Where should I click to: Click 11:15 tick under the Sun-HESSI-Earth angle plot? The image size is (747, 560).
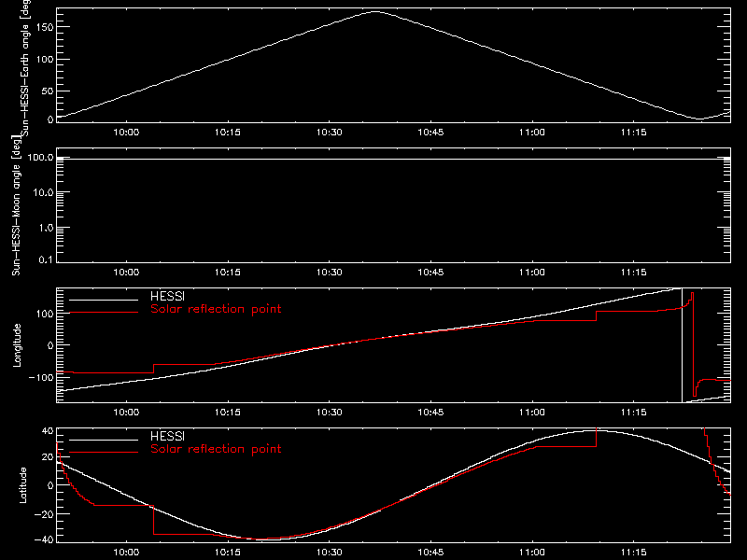[x=634, y=133]
